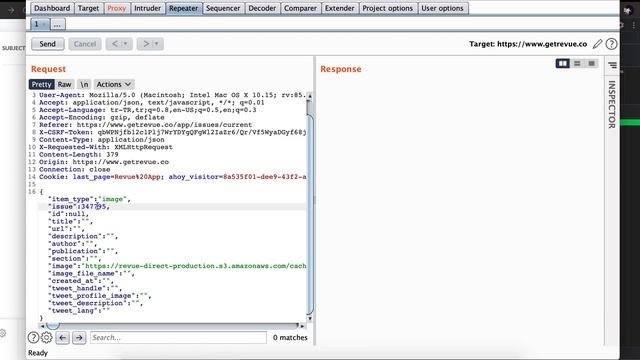Open Project options tab

click(387, 8)
